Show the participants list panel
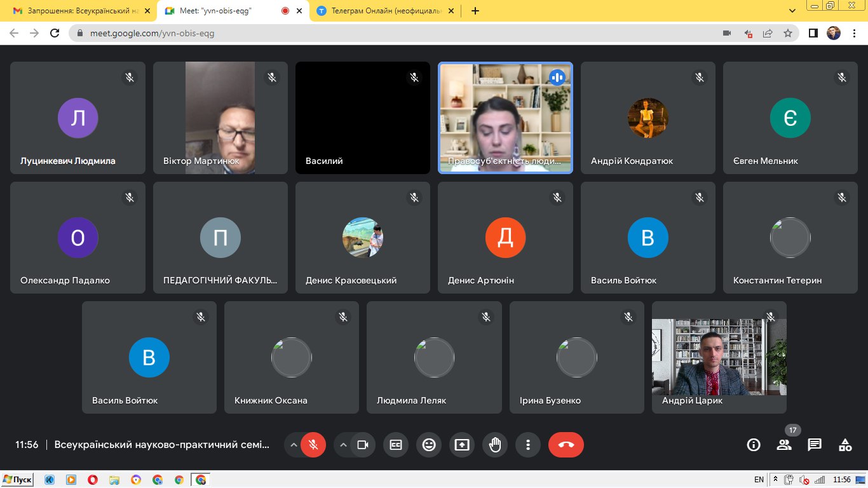 tap(784, 445)
